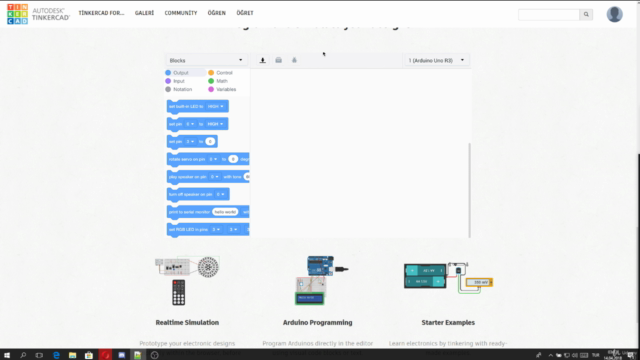This screenshot has height=360, width=640.
Task: Click the red app icon in taskbar
Action: coord(105,355)
